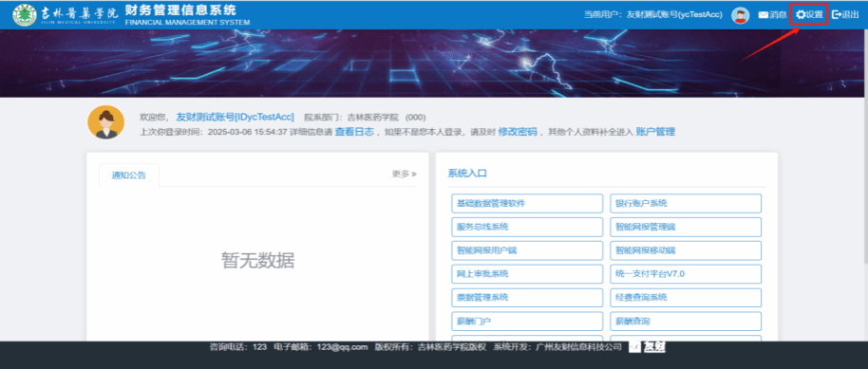Image resolution: width=868 pixels, height=369 pixels.
Task: Open 消息 messages in the header
Action: tap(772, 15)
